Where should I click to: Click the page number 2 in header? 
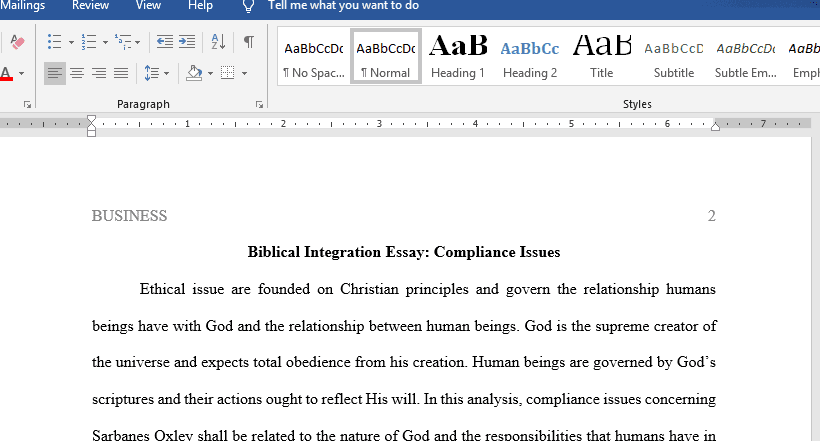point(712,216)
